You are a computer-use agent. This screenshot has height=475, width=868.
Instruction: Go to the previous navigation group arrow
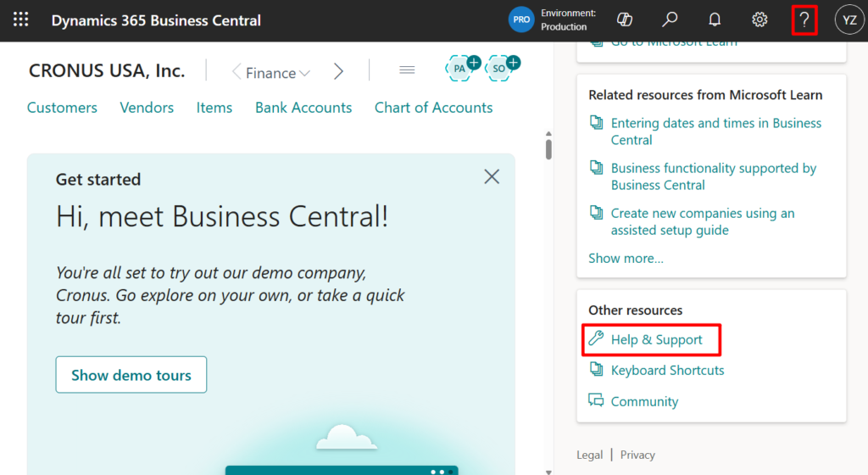click(236, 72)
